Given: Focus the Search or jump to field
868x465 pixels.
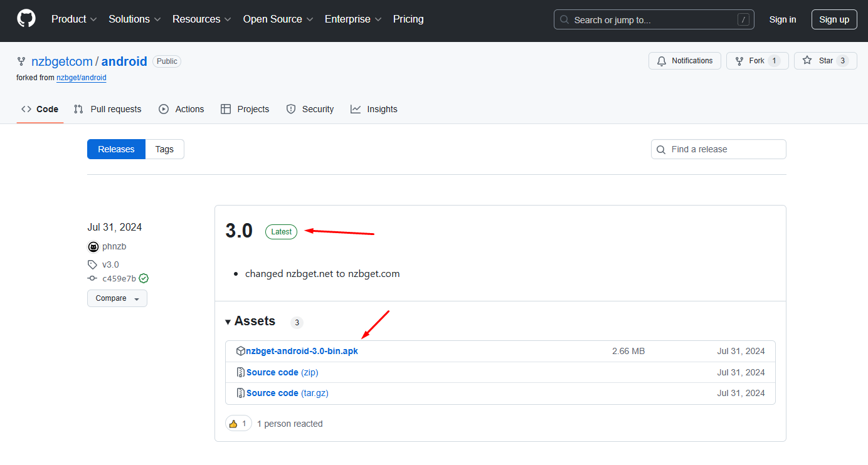Looking at the screenshot, I should [x=654, y=19].
